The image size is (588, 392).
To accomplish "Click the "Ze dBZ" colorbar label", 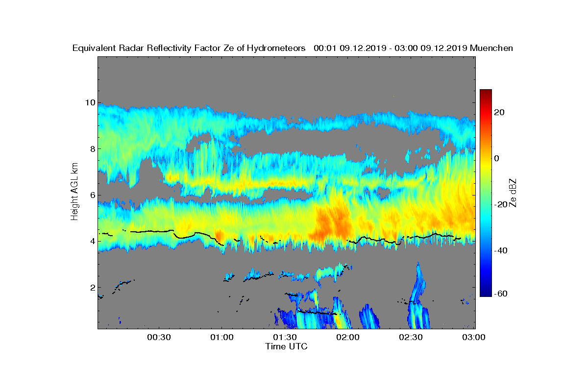I will [514, 193].
